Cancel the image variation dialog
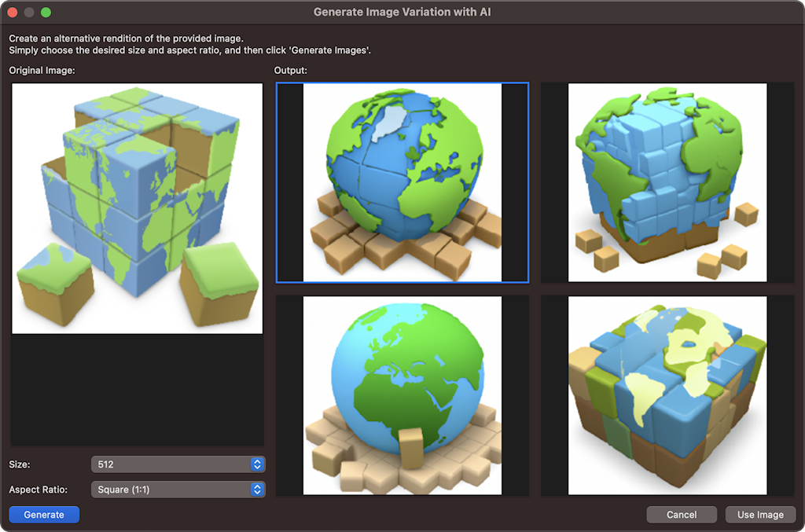Image resolution: width=805 pixels, height=532 pixels. [682, 515]
